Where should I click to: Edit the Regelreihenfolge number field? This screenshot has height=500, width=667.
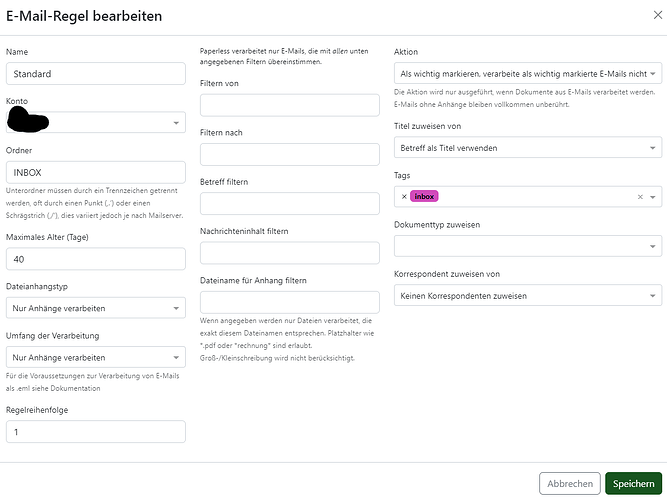(96, 432)
